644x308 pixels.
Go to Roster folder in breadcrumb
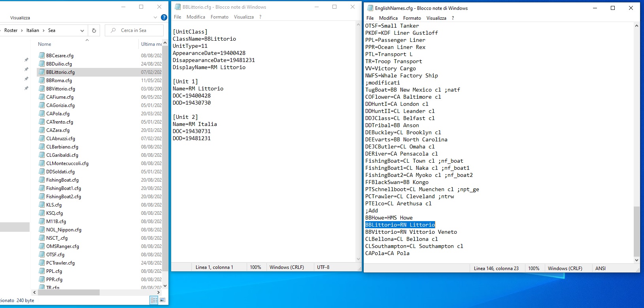coord(11,30)
